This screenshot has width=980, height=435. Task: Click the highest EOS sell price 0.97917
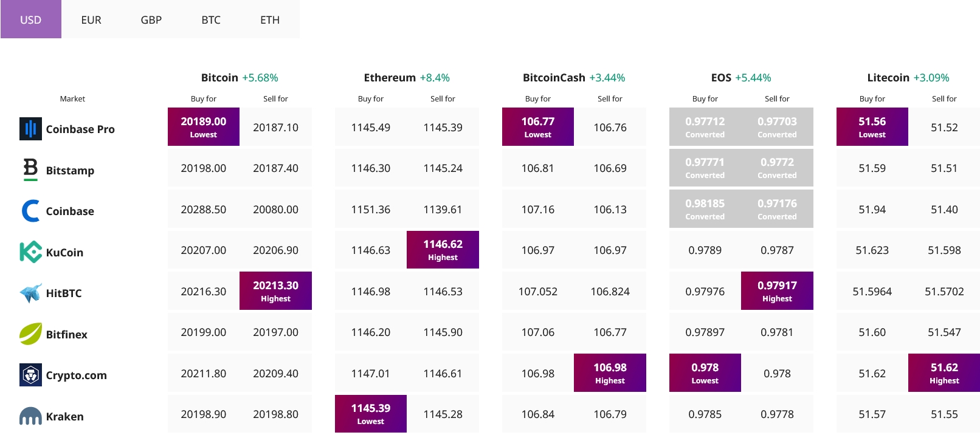(x=777, y=291)
